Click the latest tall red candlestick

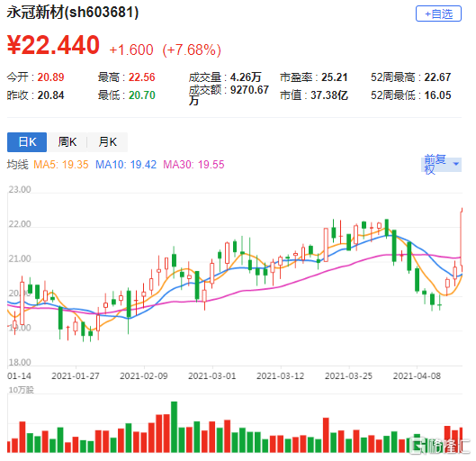pos(462,239)
